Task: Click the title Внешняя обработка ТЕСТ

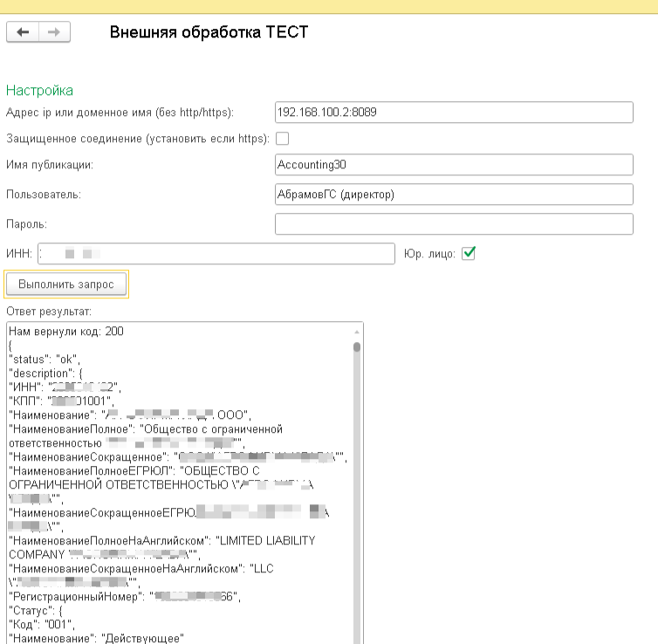Action: click(209, 32)
